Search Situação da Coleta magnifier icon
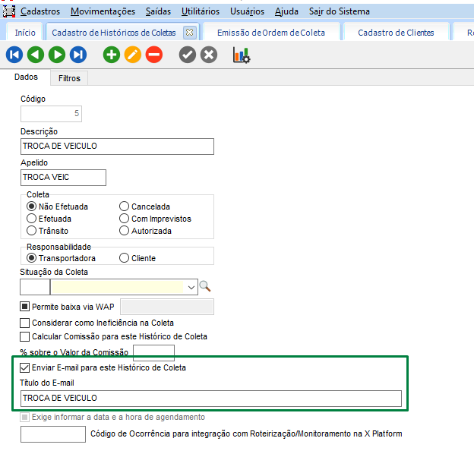This screenshot has height=476, width=474. 205,286
